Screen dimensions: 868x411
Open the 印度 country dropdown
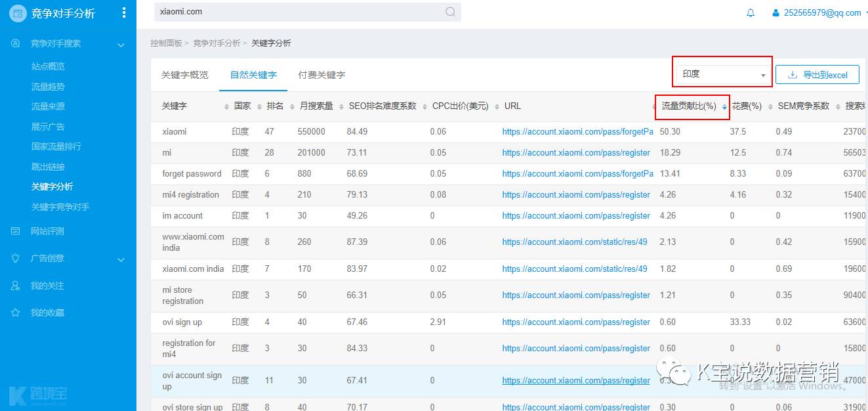click(722, 74)
